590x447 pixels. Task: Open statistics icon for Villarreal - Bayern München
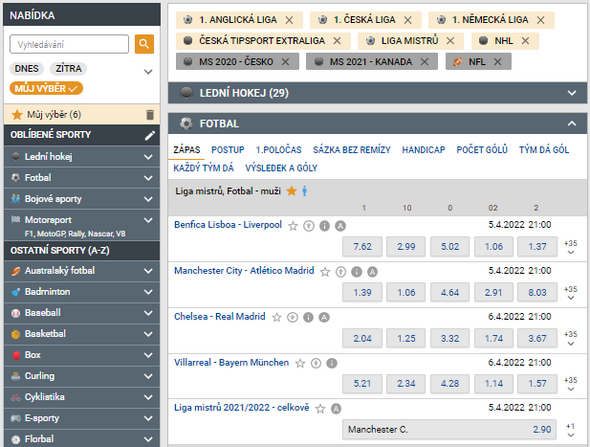316,363
